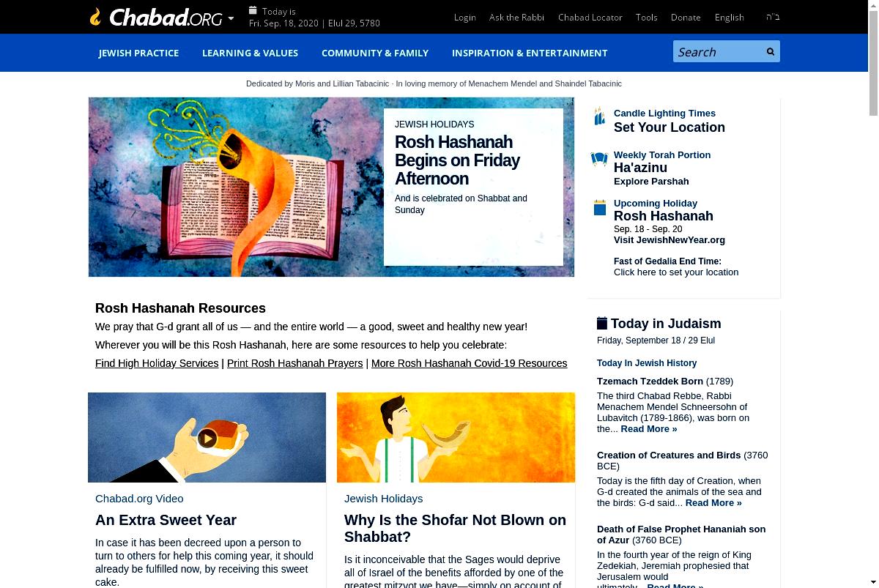
Task: Open the Rosh Hashanah holiday link in sidebar
Action: click(664, 216)
